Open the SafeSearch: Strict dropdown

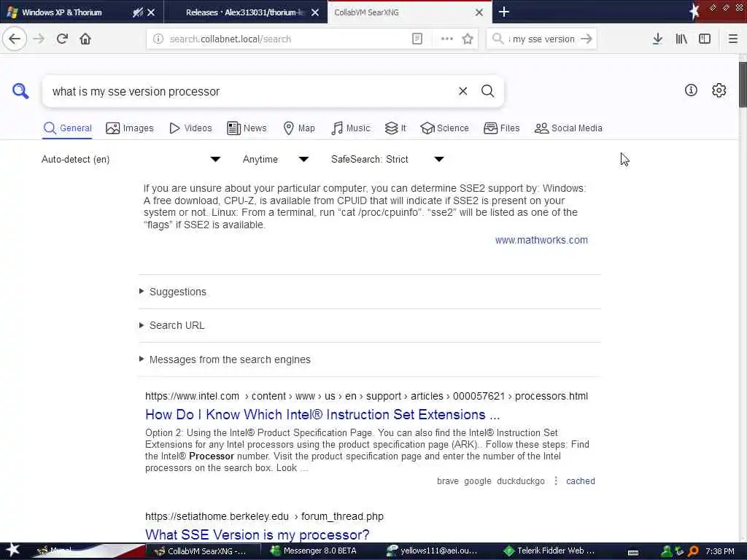(388, 159)
